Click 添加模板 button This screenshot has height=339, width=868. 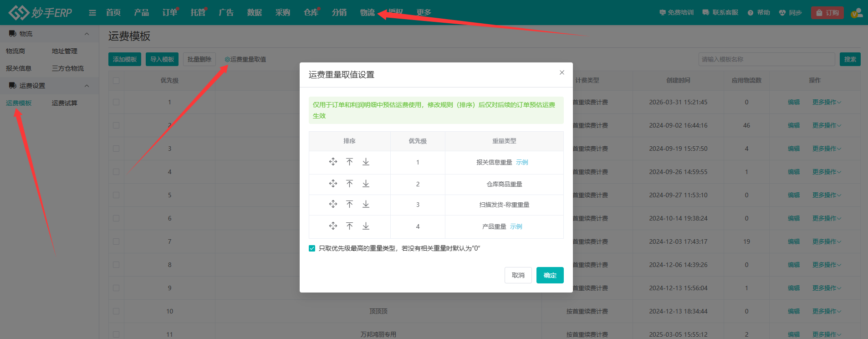125,59
